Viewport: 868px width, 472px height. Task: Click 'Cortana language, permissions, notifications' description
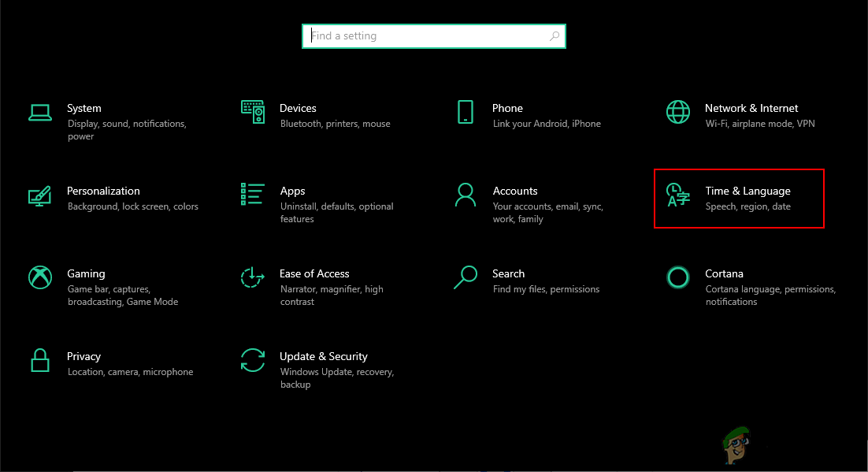click(770, 295)
